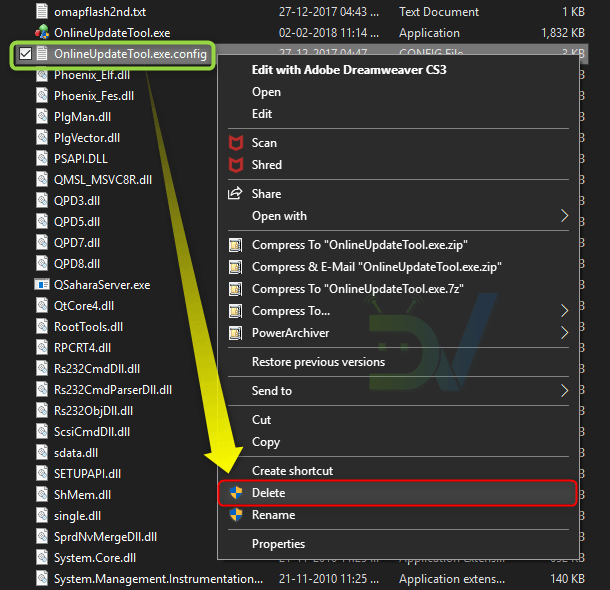Expand the Send to submenu
The image size is (610, 590).
[x=564, y=391]
